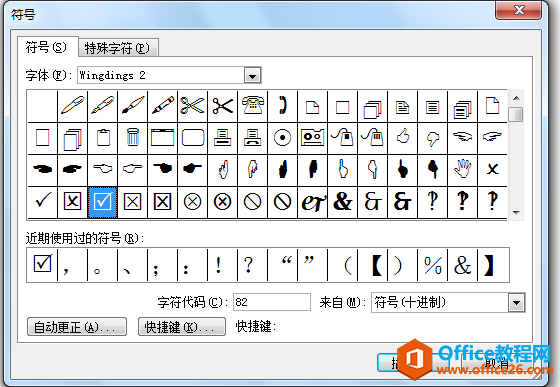Choose the telephone symbol
The width and height of the screenshot is (560, 387).
(x=252, y=106)
